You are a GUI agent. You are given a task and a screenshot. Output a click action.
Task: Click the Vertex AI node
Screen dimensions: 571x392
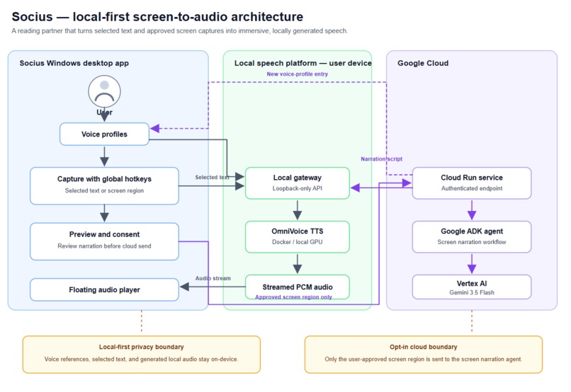click(x=472, y=287)
